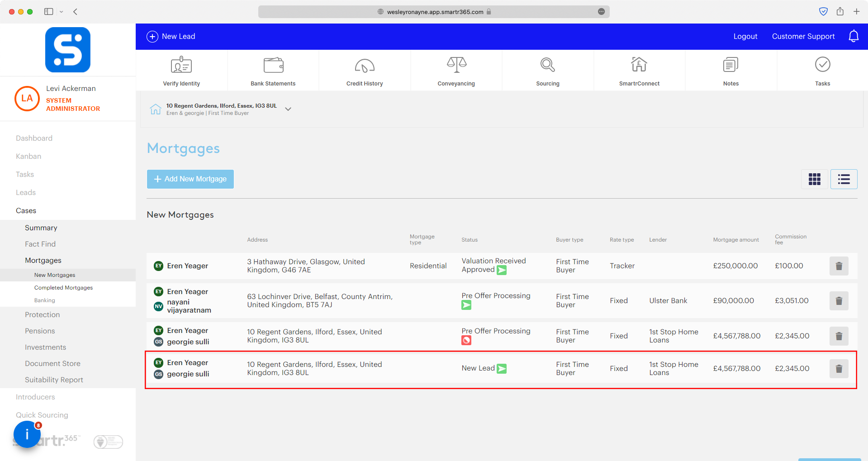The height and width of the screenshot is (461, 868).
Task: Click green flag for Lochinver Drive status
Action: point(466,305)
